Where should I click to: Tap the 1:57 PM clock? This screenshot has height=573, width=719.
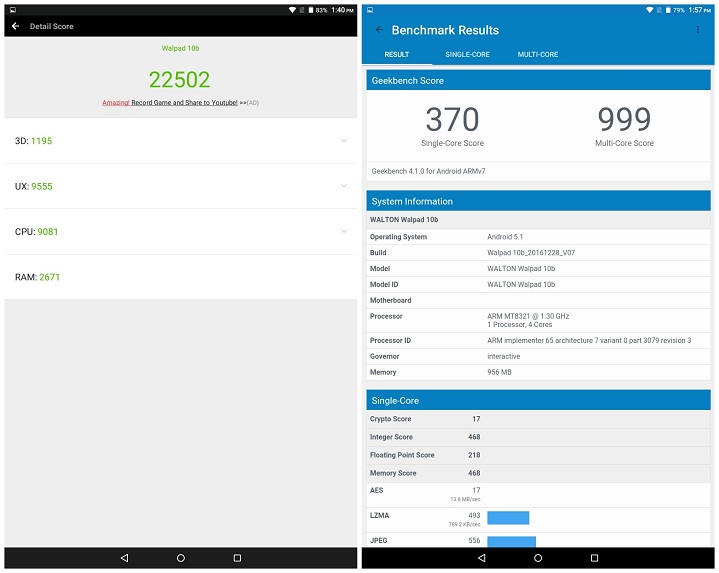(699, 10)
